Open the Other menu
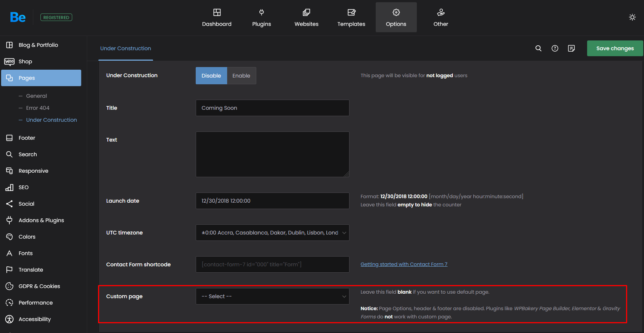 (x=441, y=17)
